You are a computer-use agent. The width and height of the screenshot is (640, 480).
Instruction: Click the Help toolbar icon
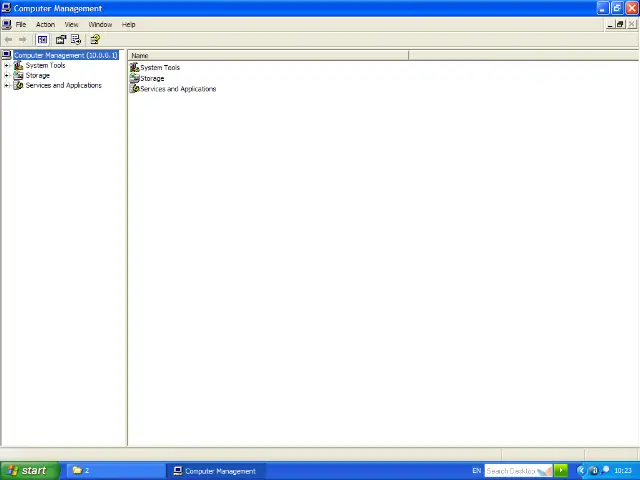click(x=95, y=40)
